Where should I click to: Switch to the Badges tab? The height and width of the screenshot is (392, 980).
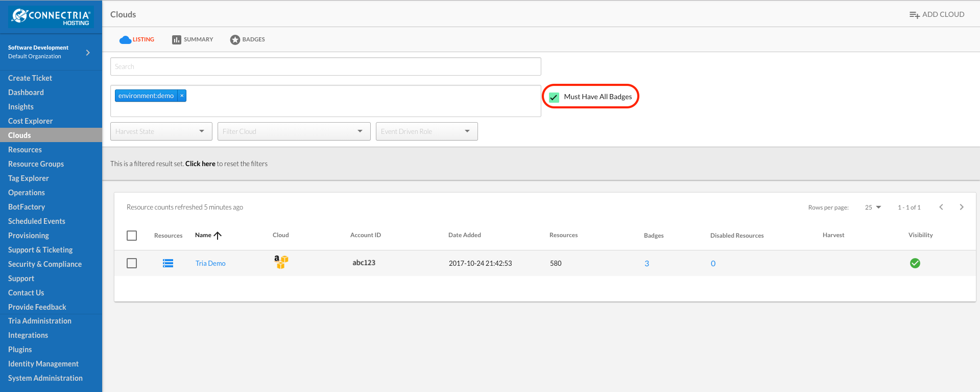coord(248,39)
